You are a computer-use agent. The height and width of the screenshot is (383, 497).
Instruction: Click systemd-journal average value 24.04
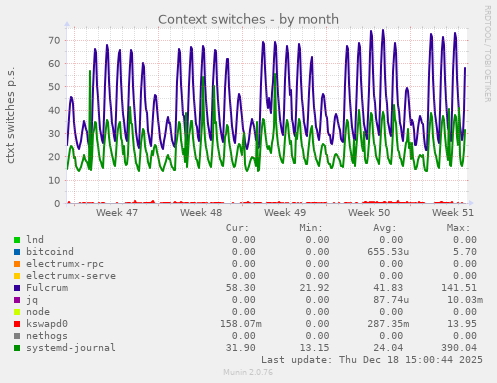388,347
